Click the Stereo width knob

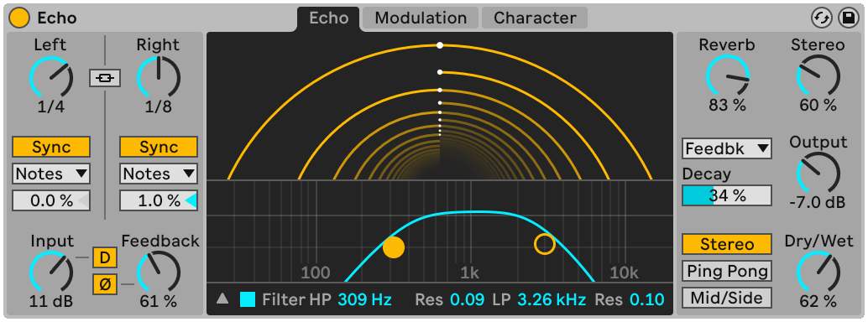818,76
